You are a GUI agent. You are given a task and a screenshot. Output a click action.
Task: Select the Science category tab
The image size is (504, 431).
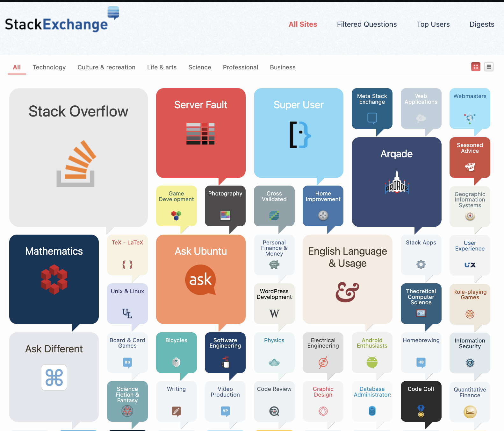200,67
